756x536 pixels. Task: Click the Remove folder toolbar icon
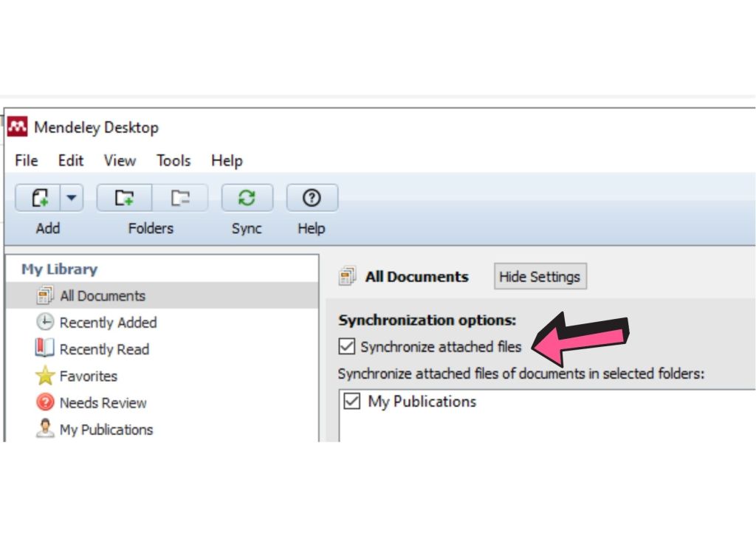(180, 198)
